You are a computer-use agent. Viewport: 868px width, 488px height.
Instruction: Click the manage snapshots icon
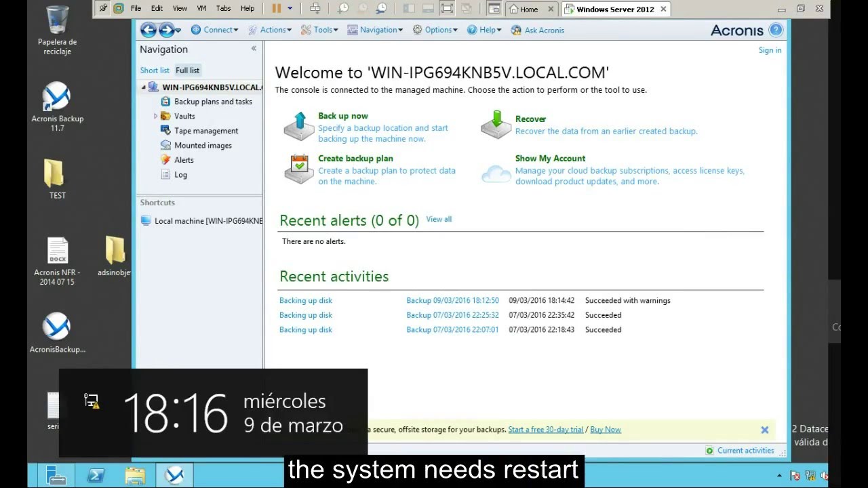(381, 9)
